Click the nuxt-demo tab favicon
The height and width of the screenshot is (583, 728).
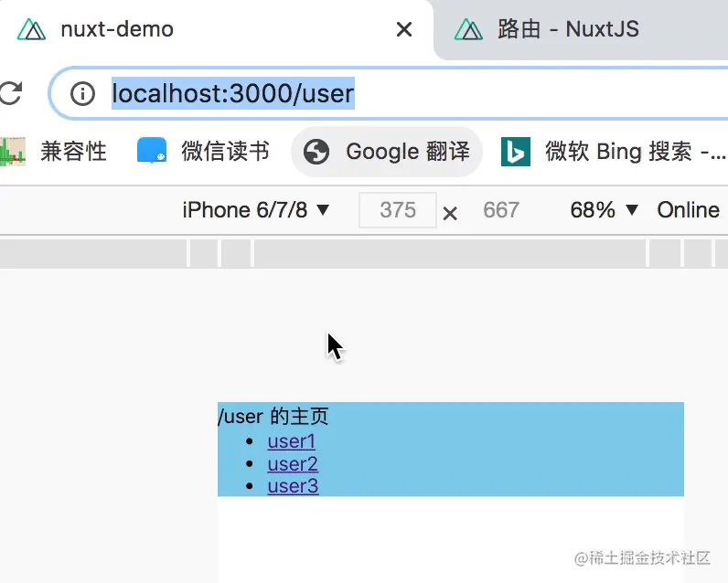point(32,29)
